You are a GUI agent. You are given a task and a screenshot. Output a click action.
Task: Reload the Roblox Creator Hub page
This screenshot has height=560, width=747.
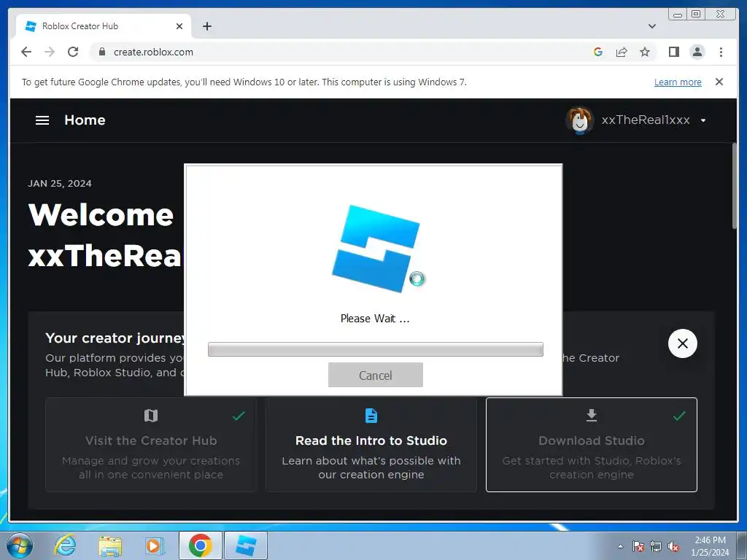73,52
